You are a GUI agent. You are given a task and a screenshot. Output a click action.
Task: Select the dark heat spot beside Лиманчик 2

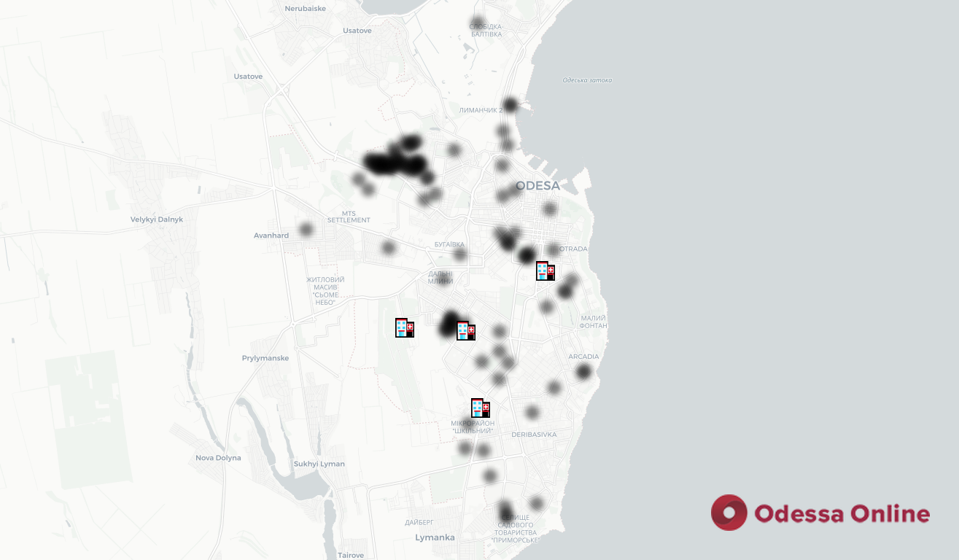click(510, 104)
